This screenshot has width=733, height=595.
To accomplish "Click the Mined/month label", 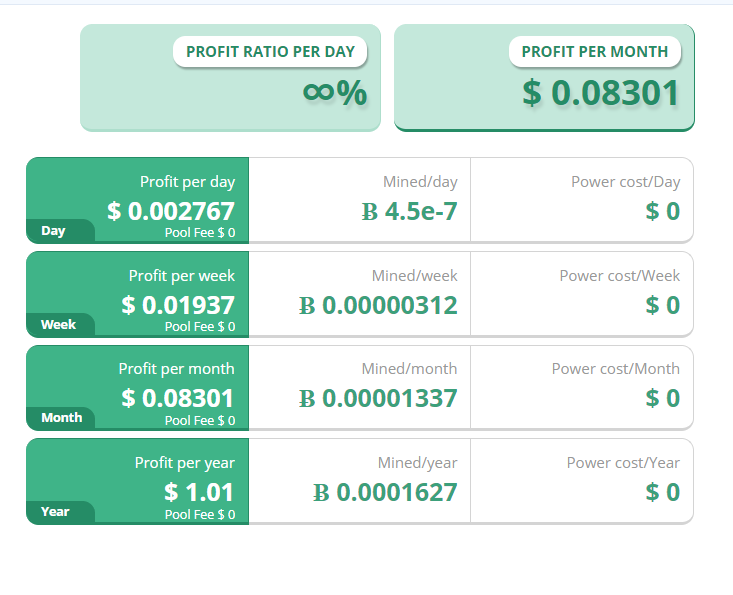I will point(409,369).
